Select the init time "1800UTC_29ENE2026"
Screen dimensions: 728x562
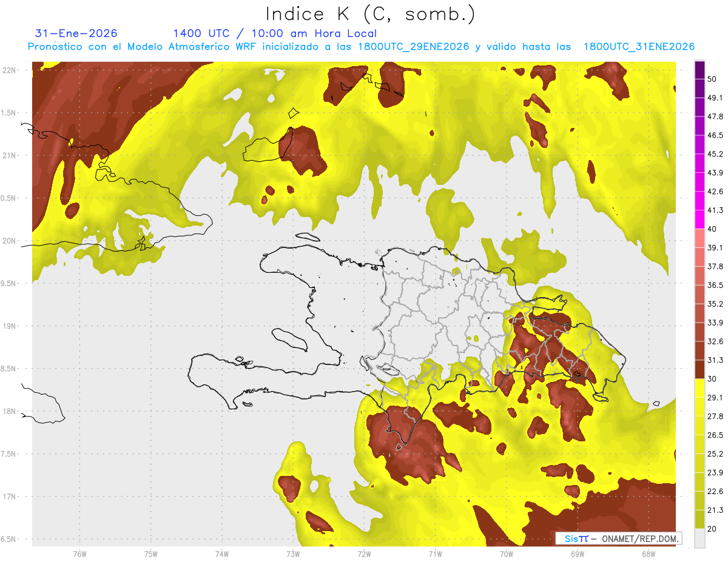click(413, 47)
